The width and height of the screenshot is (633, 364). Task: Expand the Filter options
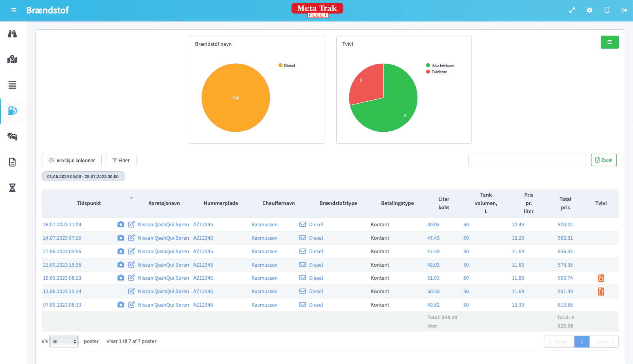coord(121,160)
